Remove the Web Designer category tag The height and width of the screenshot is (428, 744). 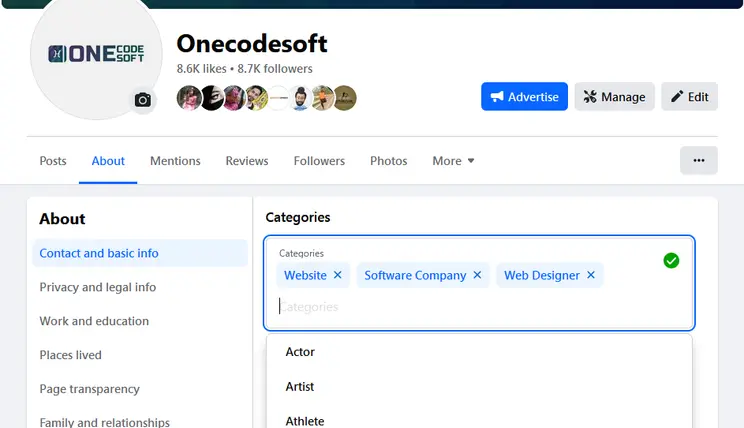(591, 275)
